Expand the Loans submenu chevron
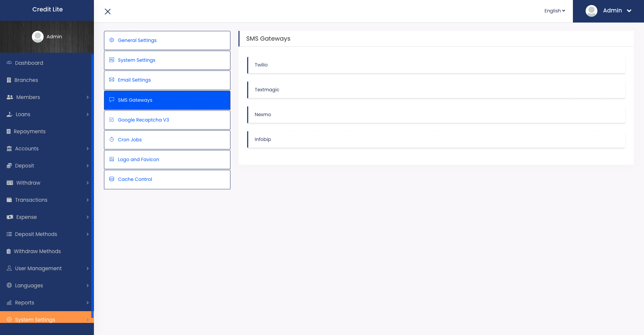Viewport: 644px width, 335px height. click(x=88, y=114)
